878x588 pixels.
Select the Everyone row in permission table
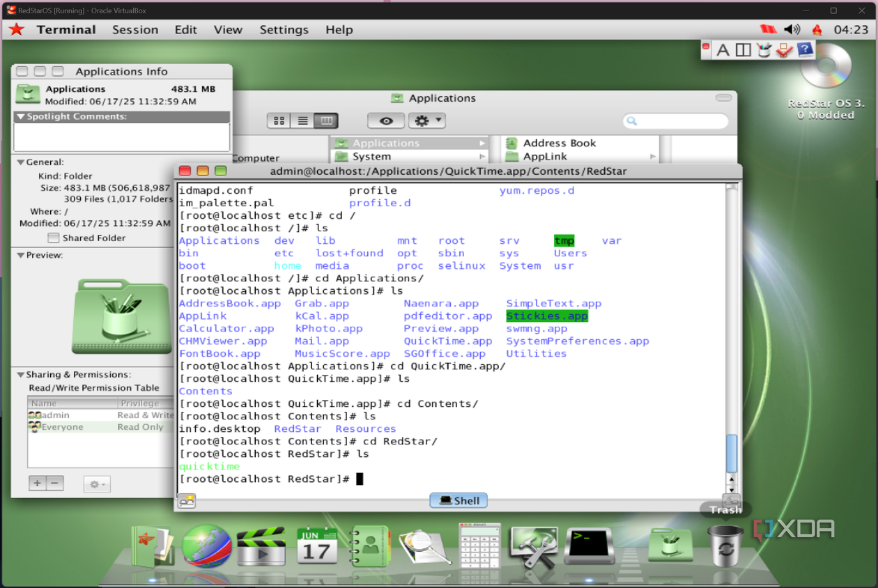pos(100,427)
